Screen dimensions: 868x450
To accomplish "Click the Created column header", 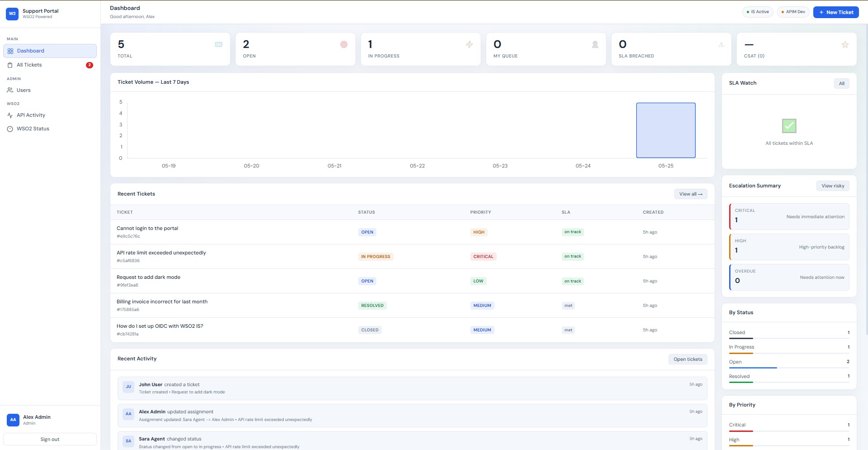I will (653, 212).
